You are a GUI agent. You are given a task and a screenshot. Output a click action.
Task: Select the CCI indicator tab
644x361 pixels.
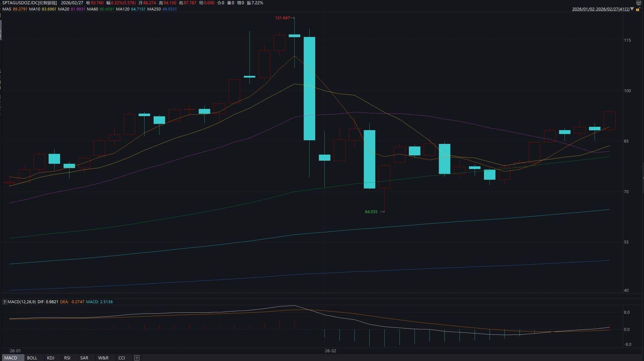pyautogui.click(x=122, y=358)
